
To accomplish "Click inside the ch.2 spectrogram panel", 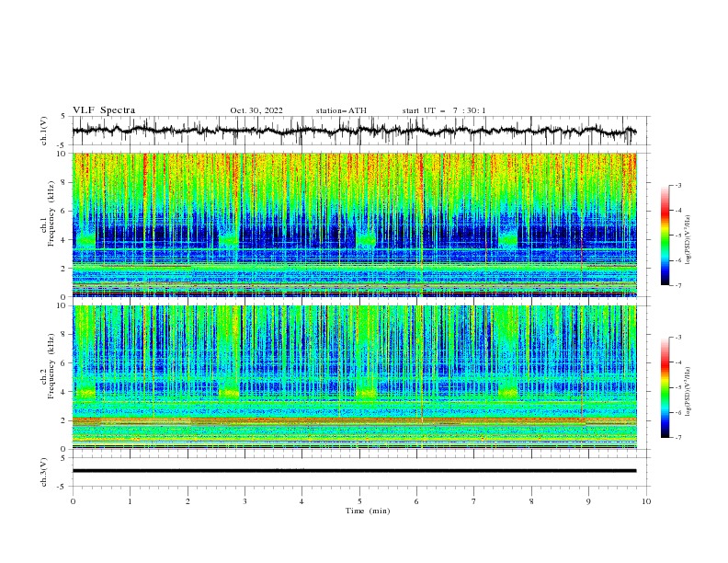I will coord(355,377).
